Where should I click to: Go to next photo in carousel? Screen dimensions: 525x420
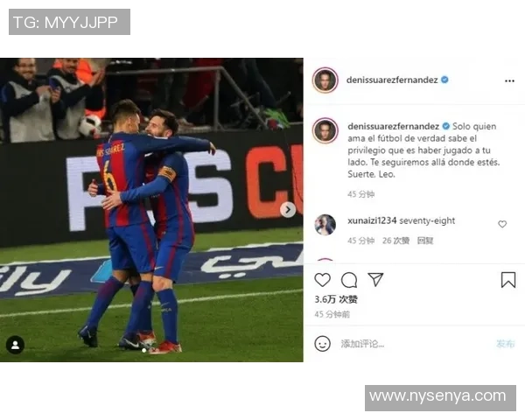pyautogui.click(x=288, y=210)
